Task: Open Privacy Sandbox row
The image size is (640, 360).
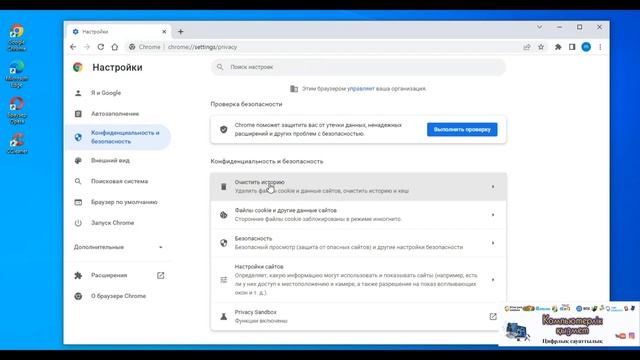Action: [x=358, y=316]
